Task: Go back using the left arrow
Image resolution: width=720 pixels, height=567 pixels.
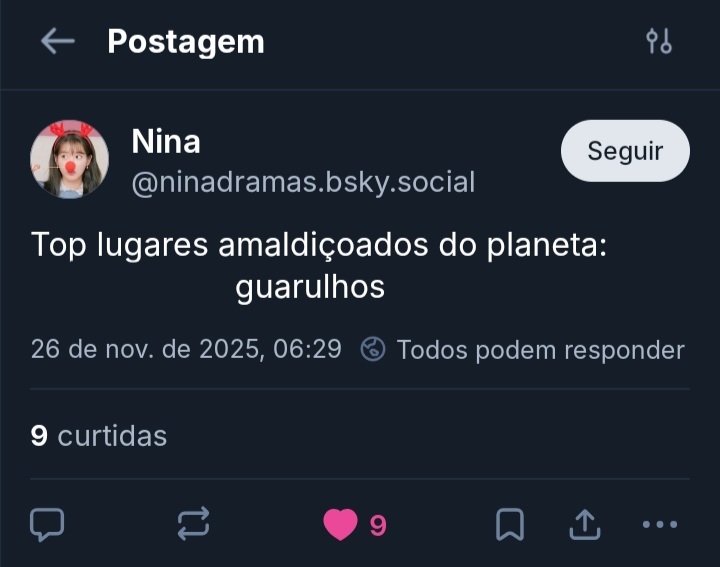Action: [x=58, y=41]
